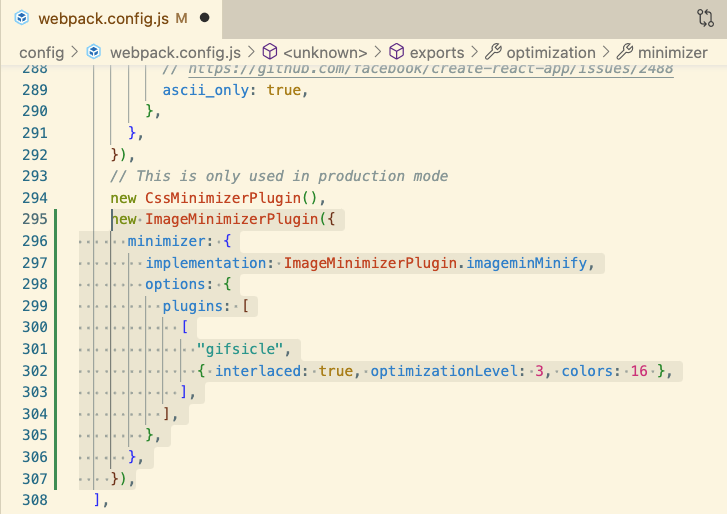Close tab via unsaved dot indicator
This screenshot has width=727, height=514.
click(x=204, y=18)
